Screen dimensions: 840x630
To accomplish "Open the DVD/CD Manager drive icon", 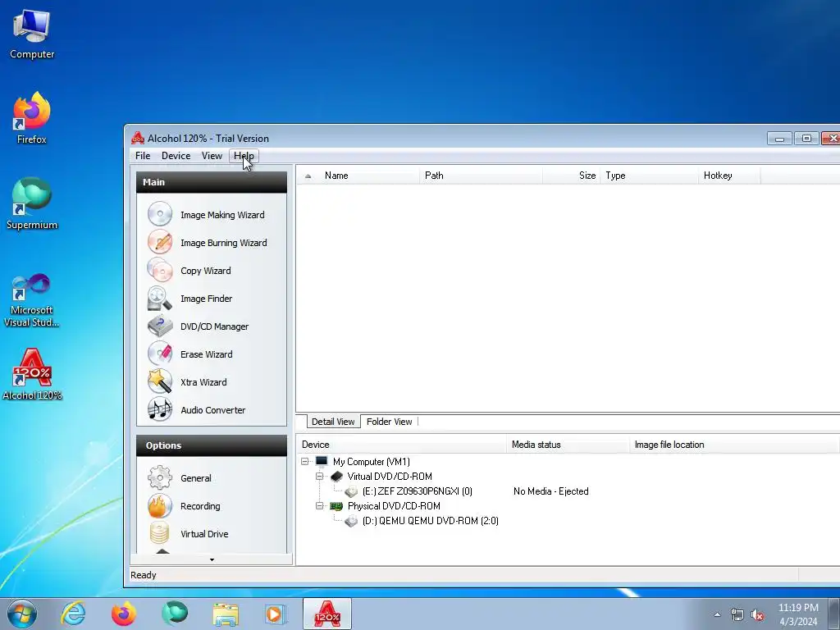I will [x=160, y=326].
